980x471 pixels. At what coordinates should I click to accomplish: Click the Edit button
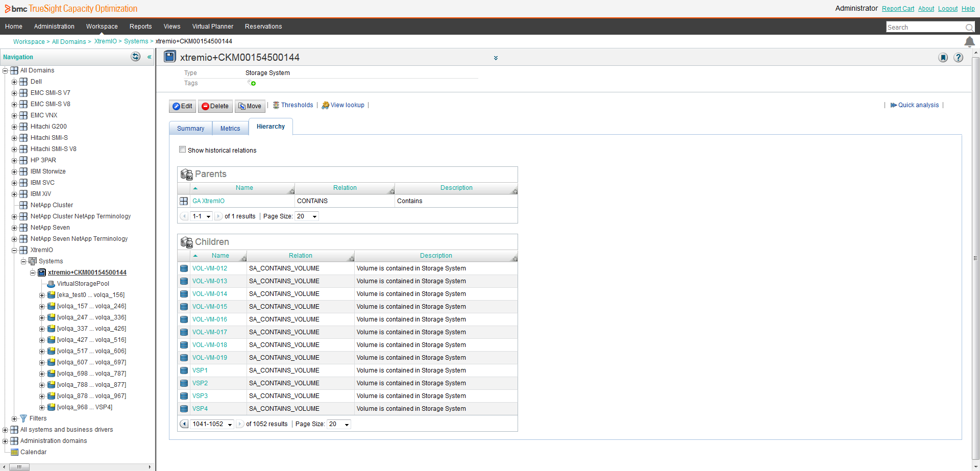coord(182,106)
